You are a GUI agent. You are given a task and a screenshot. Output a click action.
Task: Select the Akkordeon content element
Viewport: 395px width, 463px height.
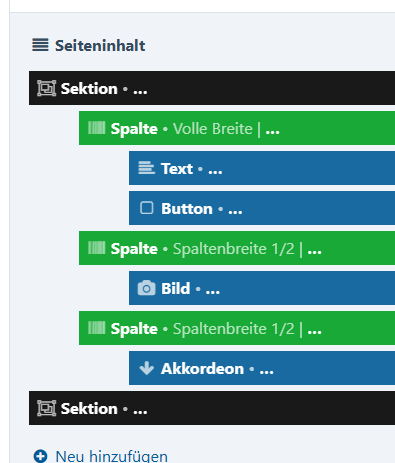click(262, 368)
